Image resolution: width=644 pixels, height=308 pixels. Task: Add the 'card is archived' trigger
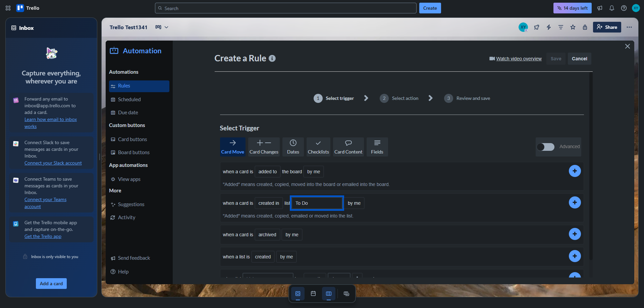pos(575,234)
